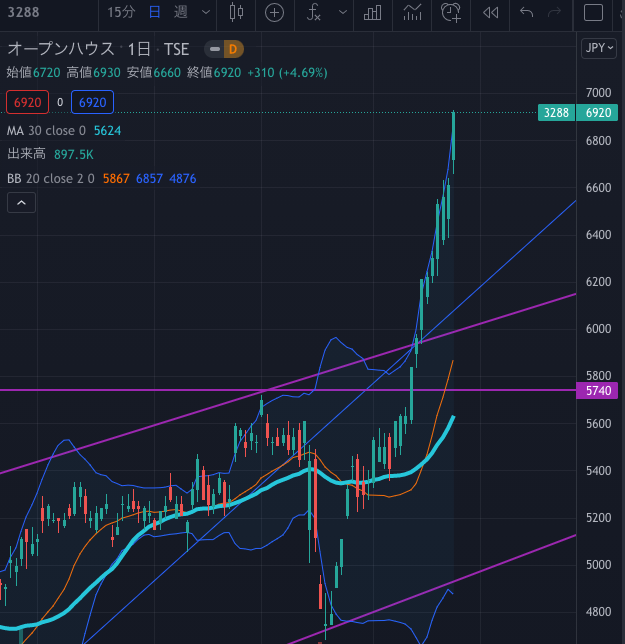Click the green 6920 current price label
Viewport: 625px width, 644px height.
tap(597, 113)
